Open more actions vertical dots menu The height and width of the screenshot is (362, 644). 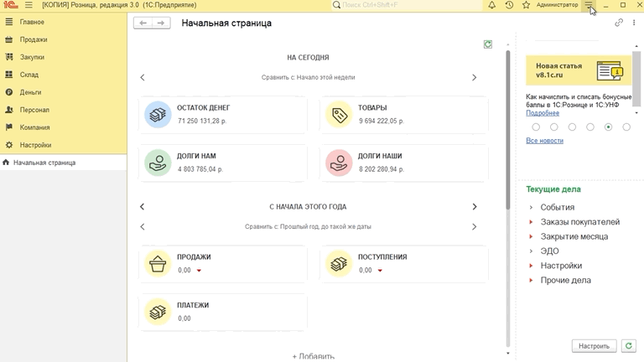(634, 23)
